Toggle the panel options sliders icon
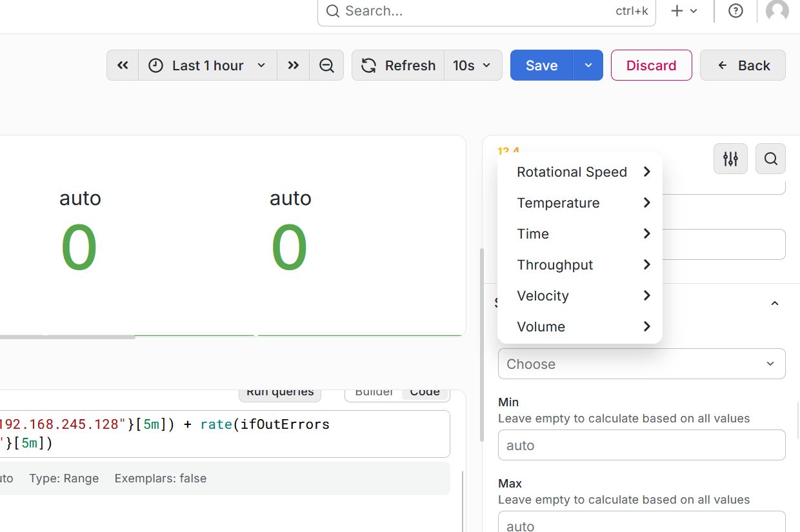 click(x=730, y=159)
